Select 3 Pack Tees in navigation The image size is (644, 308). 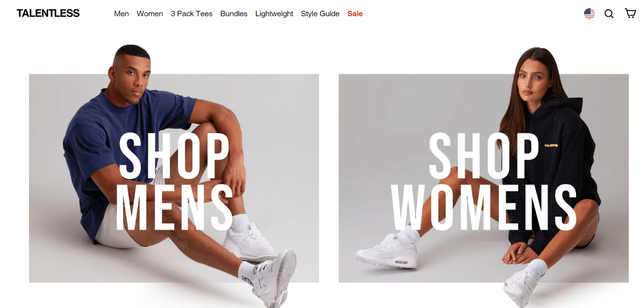coord(191,14)
